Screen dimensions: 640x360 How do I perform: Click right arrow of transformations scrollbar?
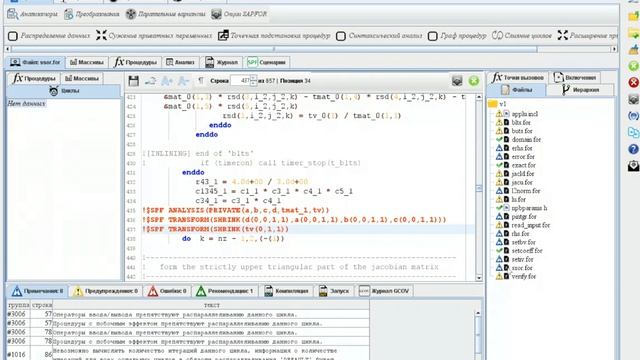coord(614,49)
